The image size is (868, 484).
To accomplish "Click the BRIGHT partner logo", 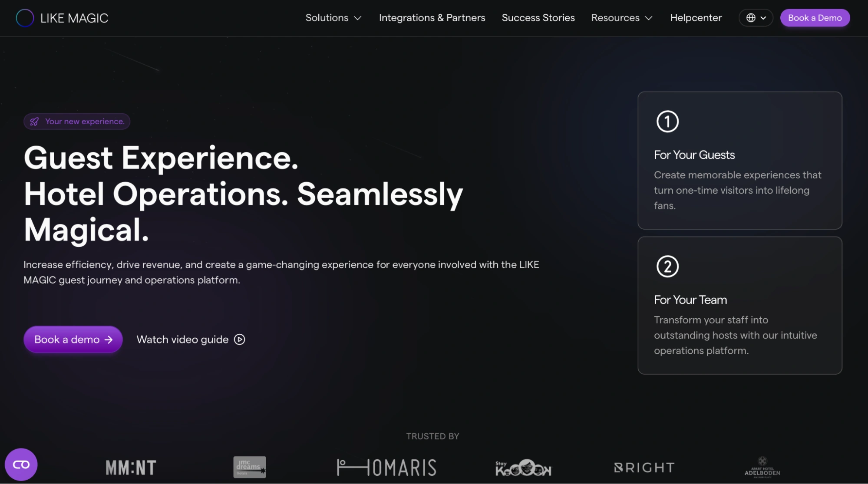I will click(x=644, y=468).
